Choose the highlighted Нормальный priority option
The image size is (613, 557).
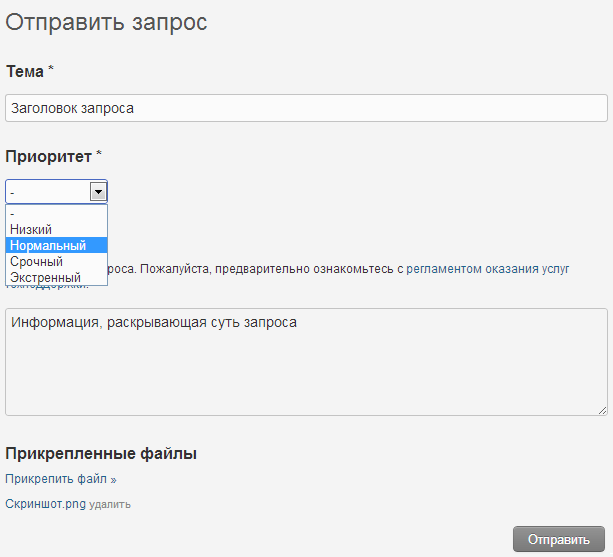pyautogui.click(x=48, y=245)
